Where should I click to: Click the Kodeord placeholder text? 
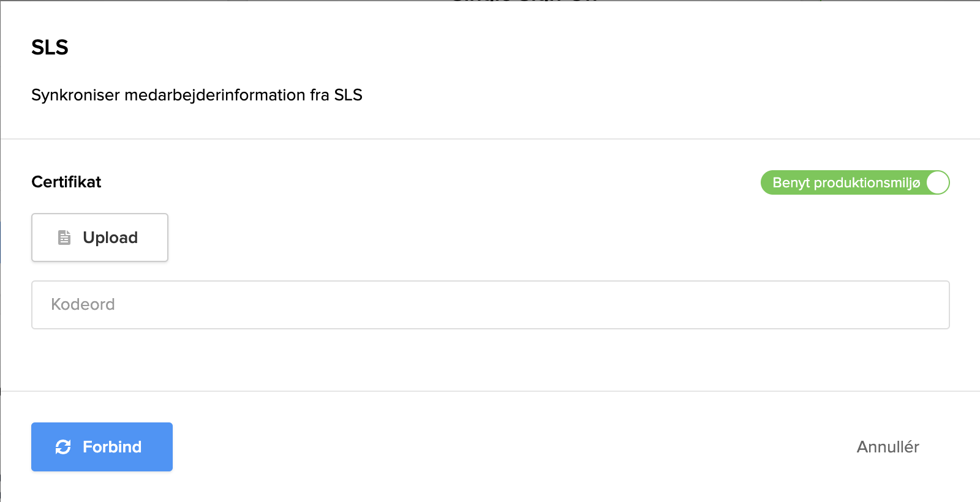click(x=83, y=304)
